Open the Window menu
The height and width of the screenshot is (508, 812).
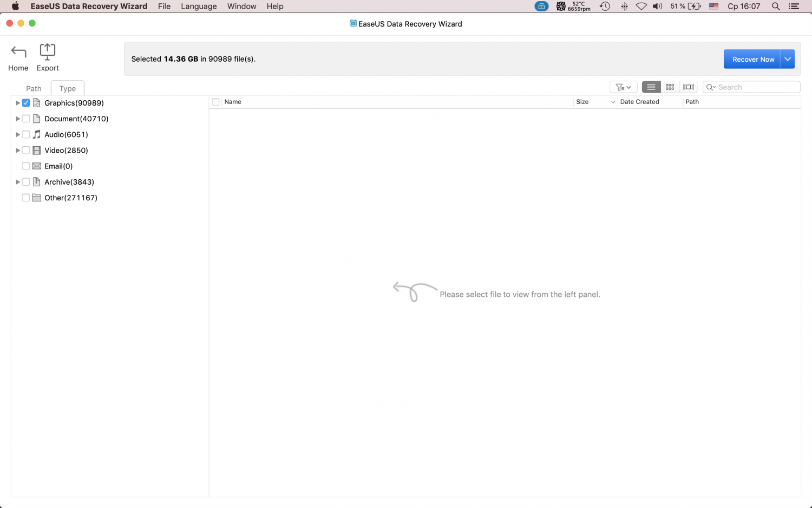tap(242, 6)
